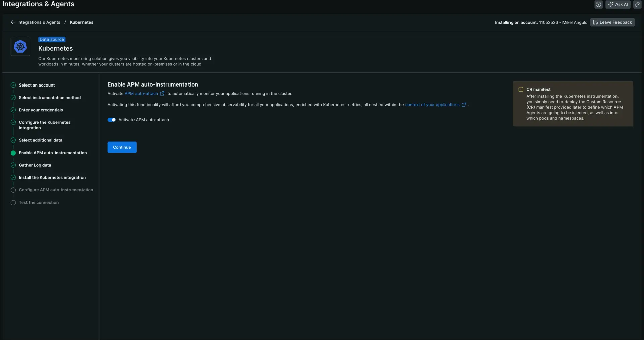Select the Gather Log data step
Screen dimensions: 644x340
point(35,165)
